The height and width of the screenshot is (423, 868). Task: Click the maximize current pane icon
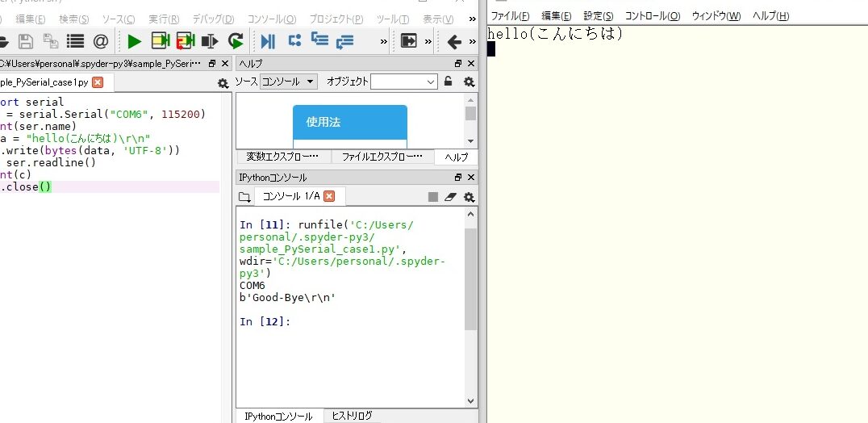[408, 41]
